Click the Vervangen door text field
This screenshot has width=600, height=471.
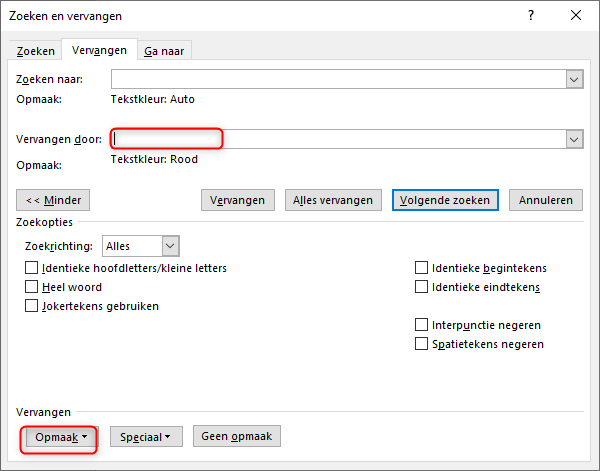pos(337,139)
